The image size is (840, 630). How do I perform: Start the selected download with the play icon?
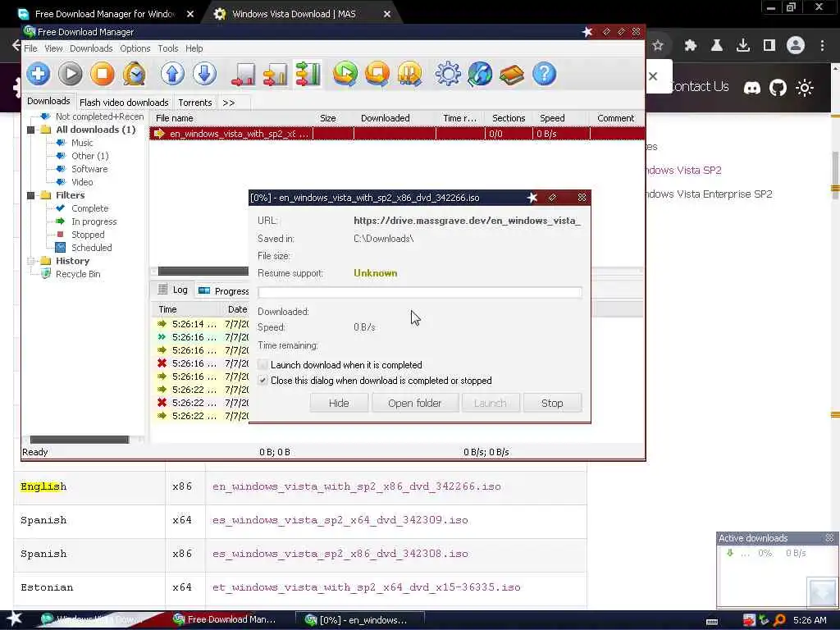(71, 73)
